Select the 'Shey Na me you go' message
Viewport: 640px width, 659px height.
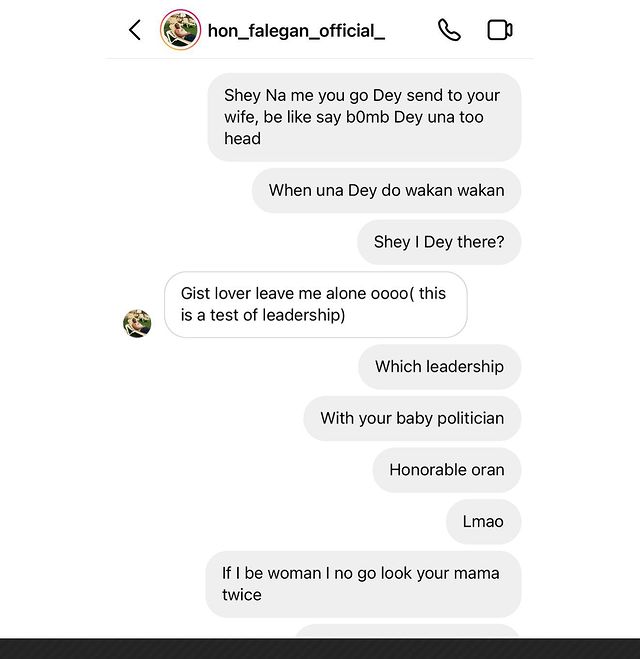pyautogui.click(x=364, y=117)
